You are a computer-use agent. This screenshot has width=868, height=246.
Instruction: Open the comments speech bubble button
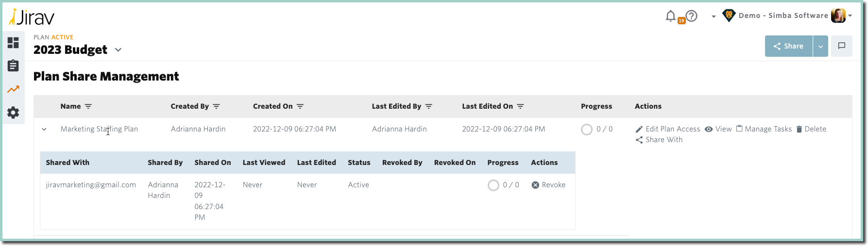coord(842,46)
